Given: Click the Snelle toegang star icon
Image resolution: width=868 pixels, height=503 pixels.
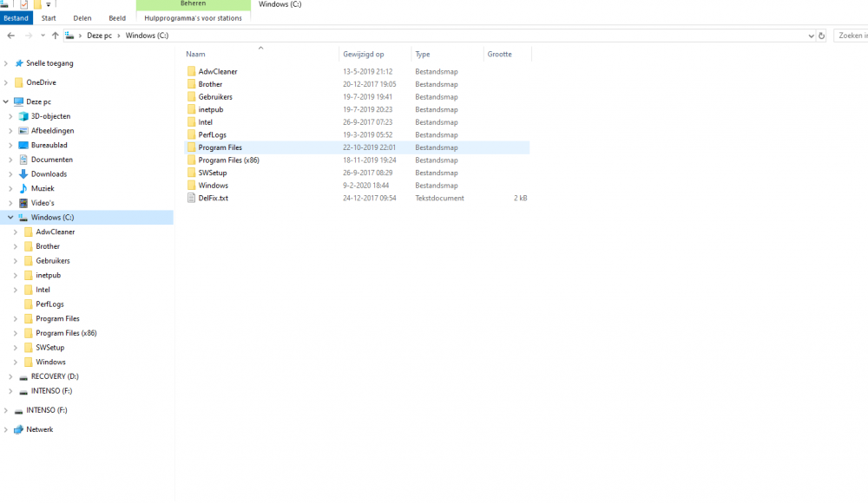Looking at the screenshot, I should [19, 63].
